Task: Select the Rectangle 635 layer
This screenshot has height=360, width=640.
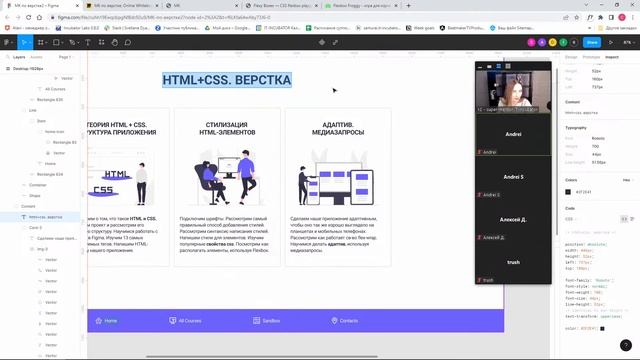Action: coord(50,100)
